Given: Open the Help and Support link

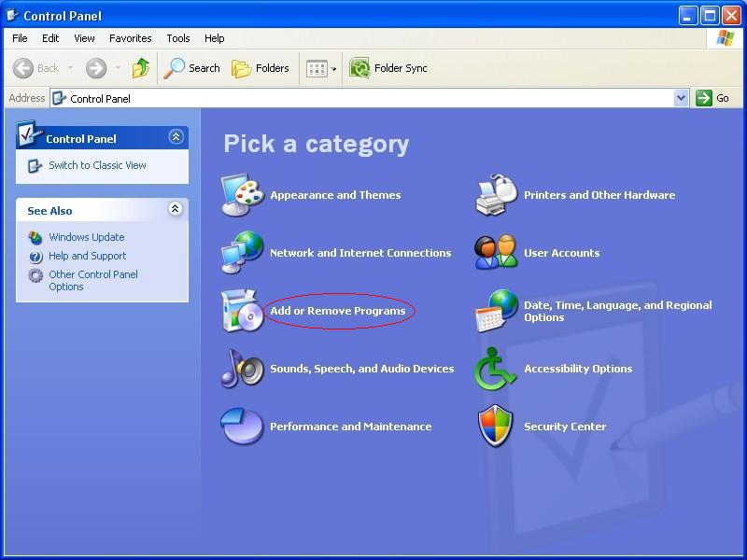Looking at the screenshot, I should tap(87, 256).
